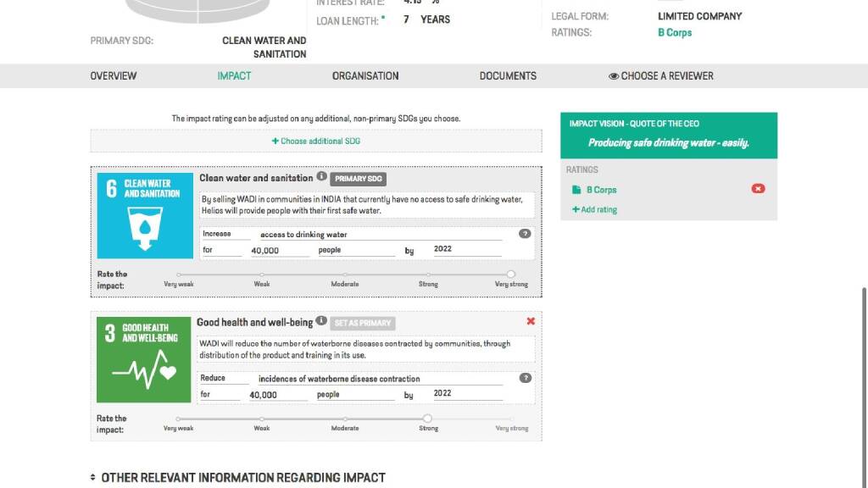The image size is (868, 488).
Task: Open help icon for access to drinking water
Action: coord(525,234)
